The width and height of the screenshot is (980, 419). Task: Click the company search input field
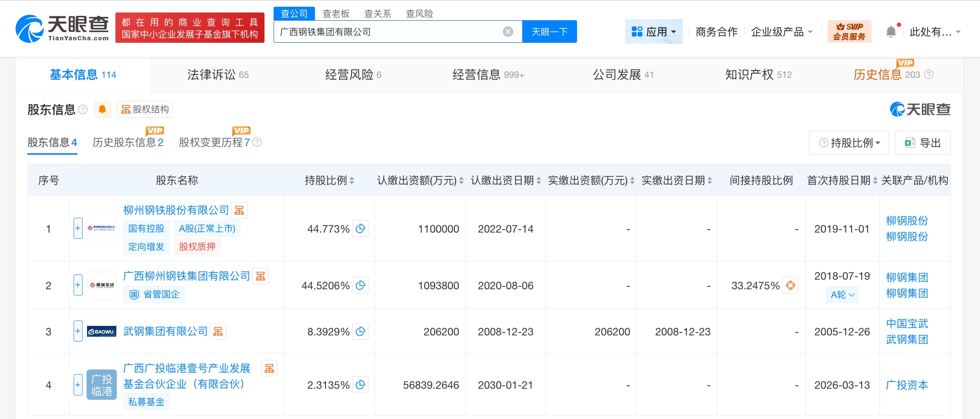point(387,32)
